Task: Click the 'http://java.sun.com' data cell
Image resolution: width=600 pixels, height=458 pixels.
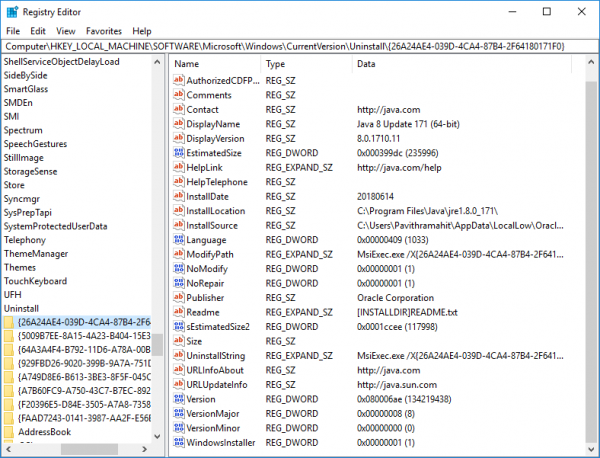Action: 397,385
